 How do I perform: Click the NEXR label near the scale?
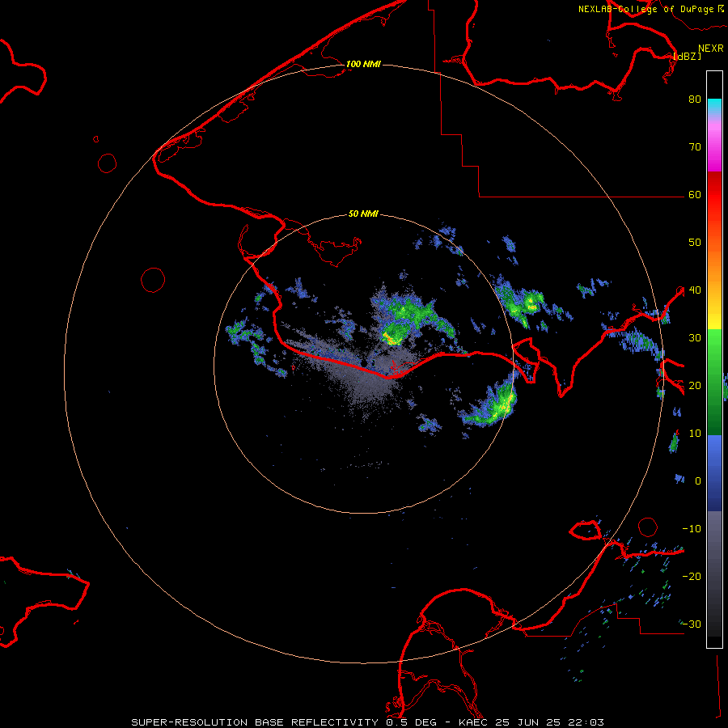point(711,49)
